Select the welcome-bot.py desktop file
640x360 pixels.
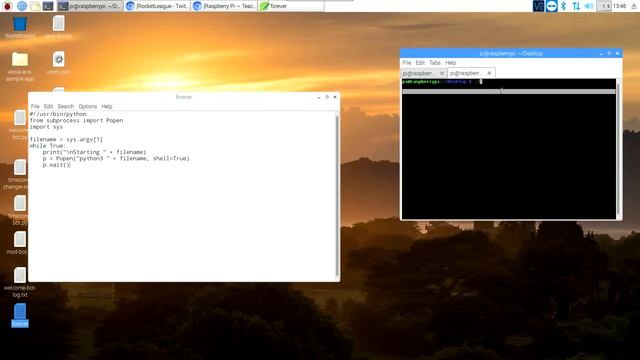19,125
